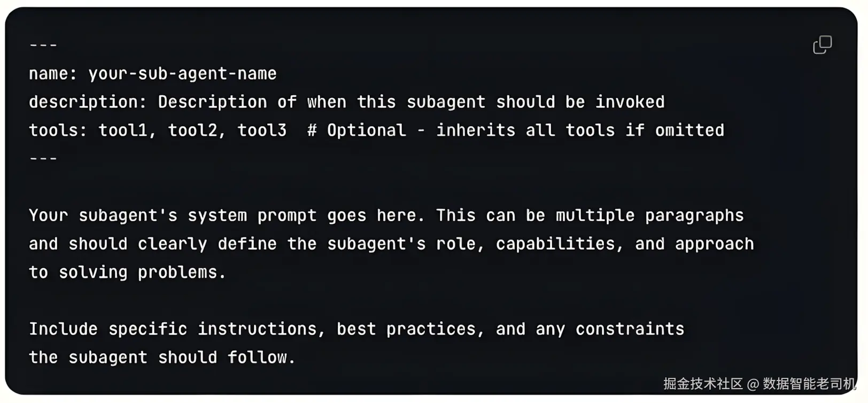Click the phrase 'inherits all tools if omitted'
Screen dimensions: 868x403
pyautogui.click(x=580, y=130)
